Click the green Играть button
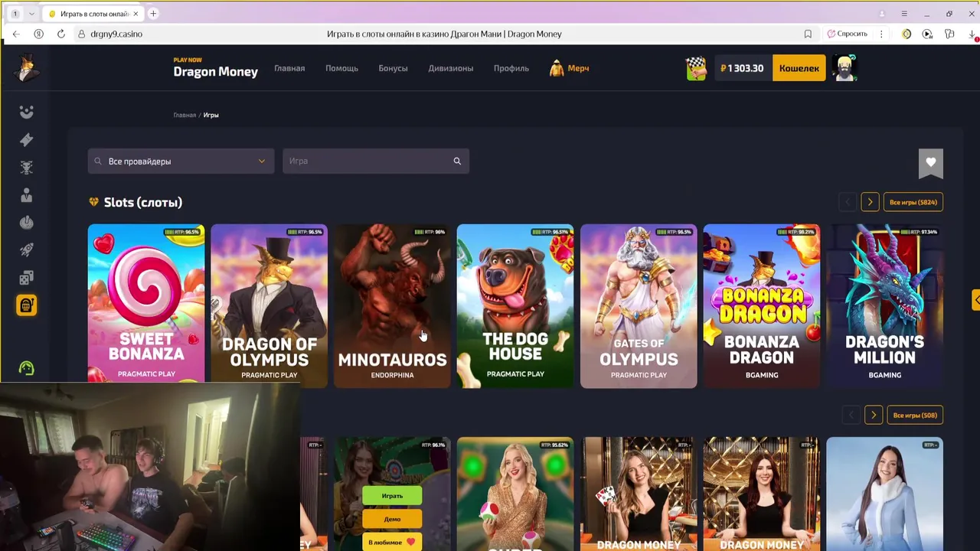Viewport: 980px width, 551px height. point(392,496)
